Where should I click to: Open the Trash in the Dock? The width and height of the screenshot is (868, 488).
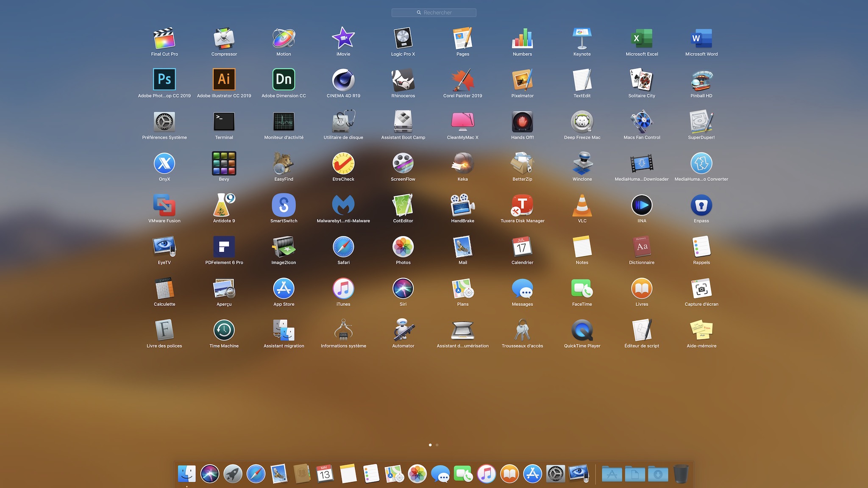(681, 474)
